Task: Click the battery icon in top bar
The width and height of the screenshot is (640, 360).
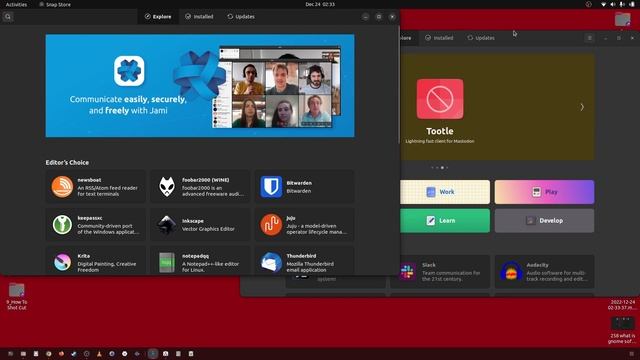Action: pos(631,4)
